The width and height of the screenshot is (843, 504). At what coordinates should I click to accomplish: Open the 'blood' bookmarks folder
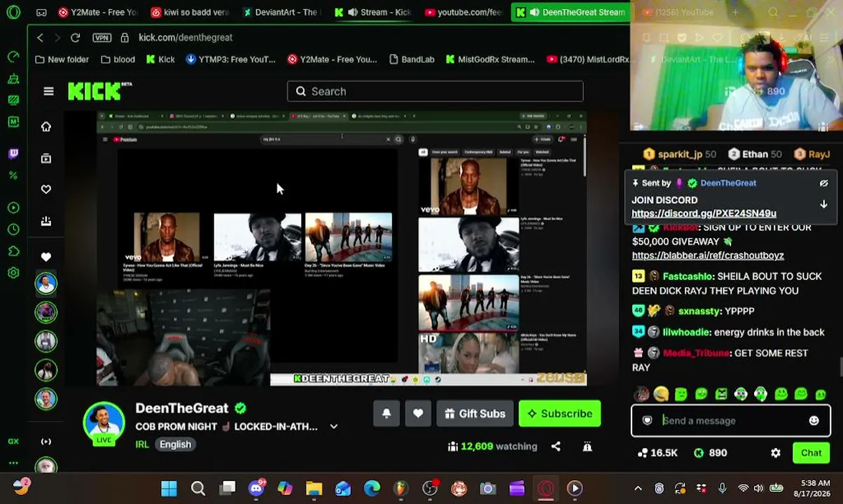118,59
